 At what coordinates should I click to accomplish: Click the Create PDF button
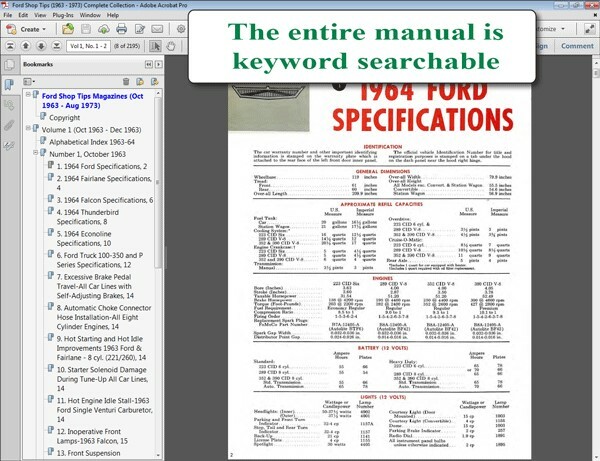click(x=26, y=29)
